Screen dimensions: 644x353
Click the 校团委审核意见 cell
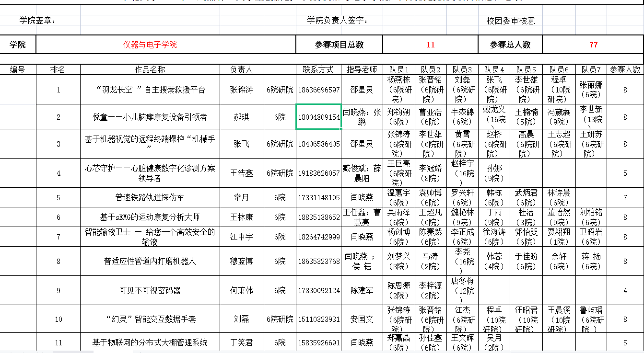pyautogui.click(x=510, y=21)
